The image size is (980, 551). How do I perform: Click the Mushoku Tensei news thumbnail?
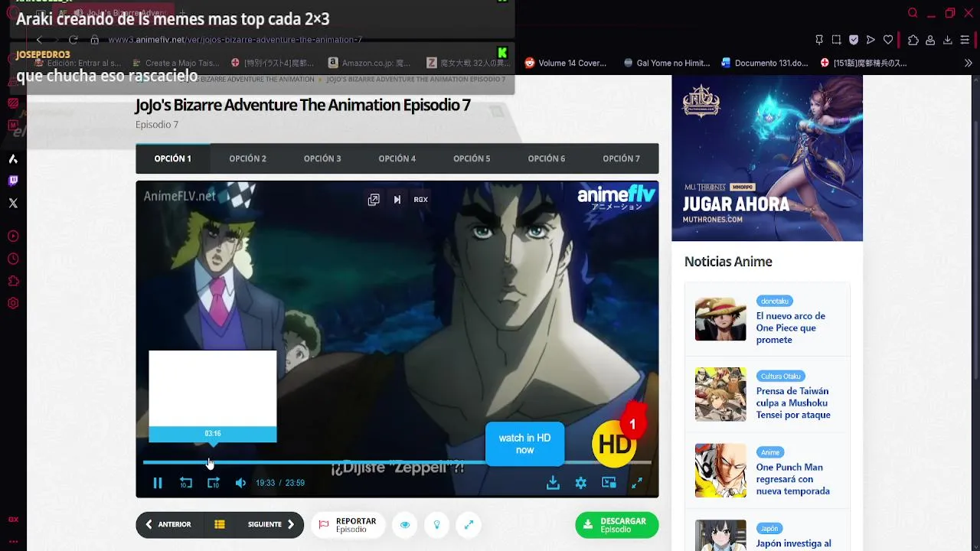click(720, 394)
